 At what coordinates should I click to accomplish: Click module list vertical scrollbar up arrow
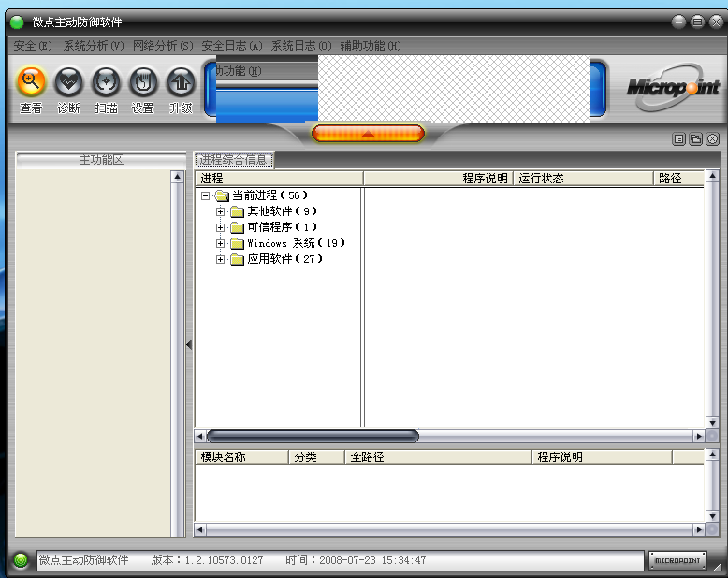pyautogui.click(x=712, y=455)
